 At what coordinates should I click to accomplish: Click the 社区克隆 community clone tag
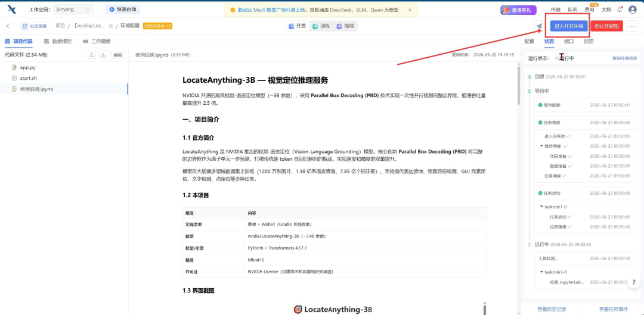pos(35,26)
